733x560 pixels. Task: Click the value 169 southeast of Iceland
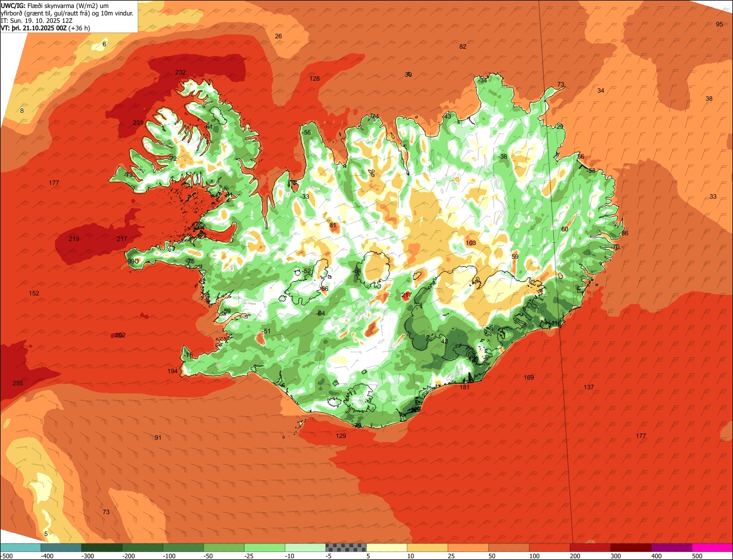(529, 377)
